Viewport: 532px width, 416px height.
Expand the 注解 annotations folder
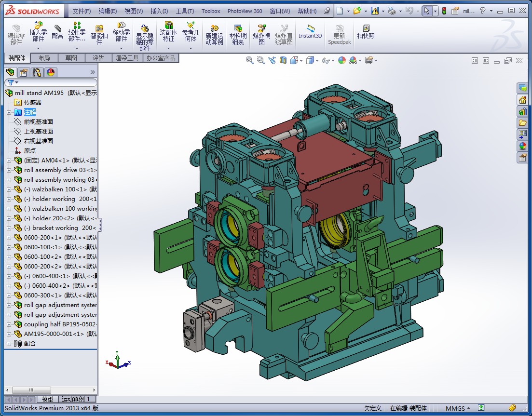(9, 112)
